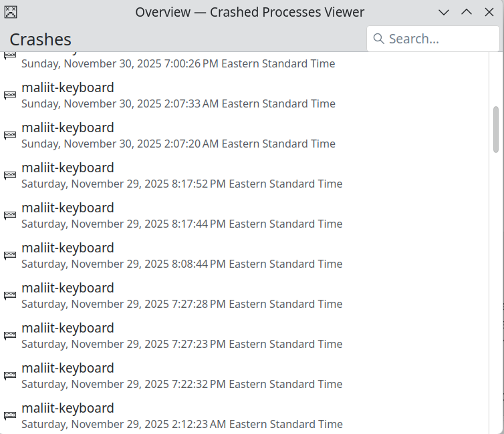Click the keyboard icon beside the 7:27:28 PM crash
Viewport: 504px width, 434px height.
click(10, 296)
